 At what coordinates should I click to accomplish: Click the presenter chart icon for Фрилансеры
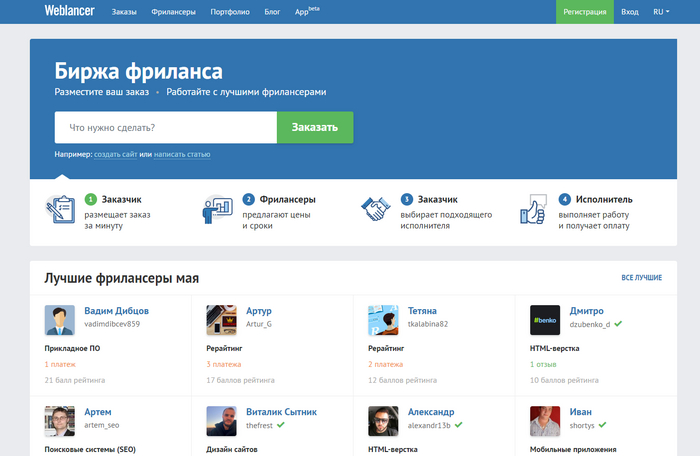(x=217, y=210)
